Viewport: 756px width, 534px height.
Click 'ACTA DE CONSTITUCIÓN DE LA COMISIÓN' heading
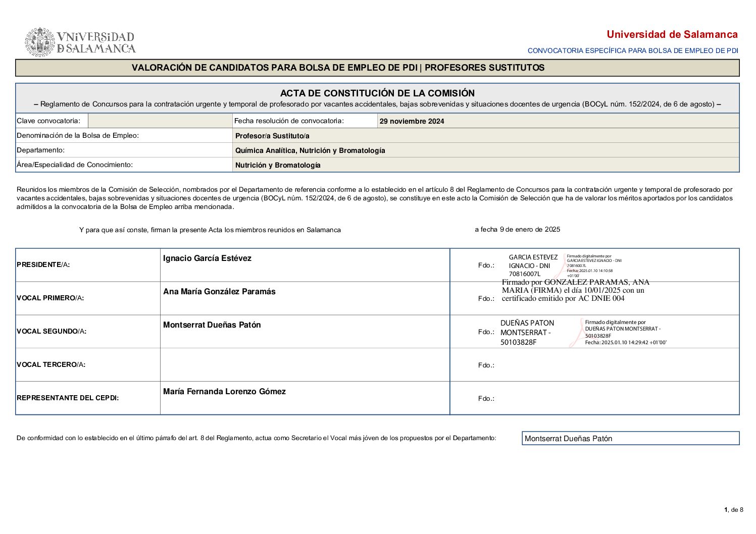click(377, 93)
